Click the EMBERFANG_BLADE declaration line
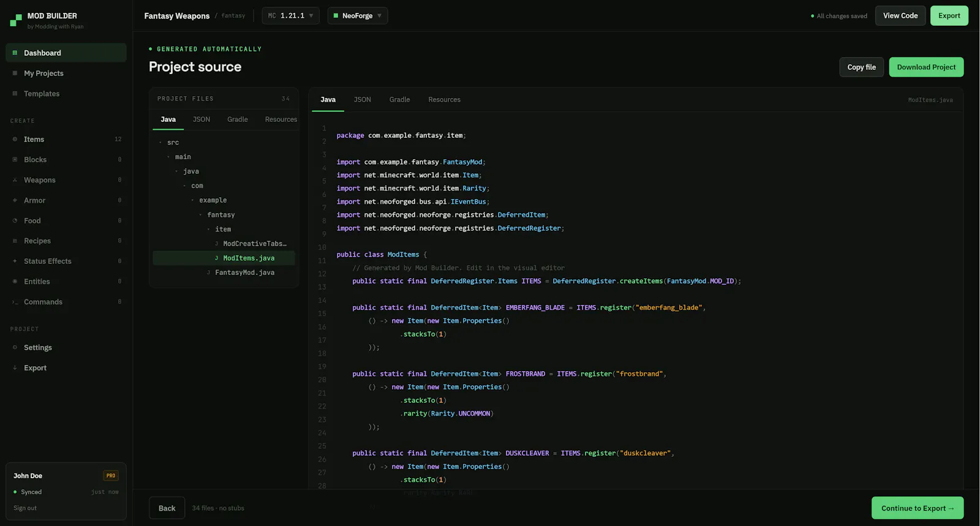Viewport: 980px width, 526px height. (x=529, y=307)
